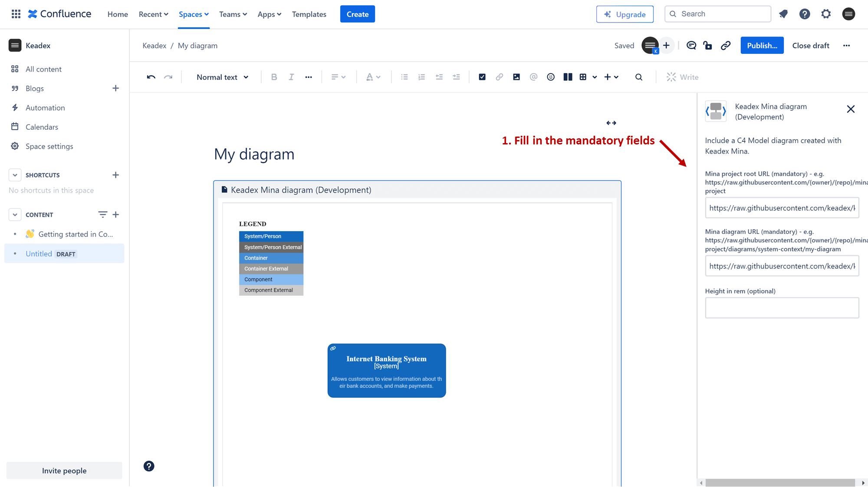Image resolution: width=868 pixels, height=487 pixels.
Task: Open the help icon in top bar
Action: (805, 14)
